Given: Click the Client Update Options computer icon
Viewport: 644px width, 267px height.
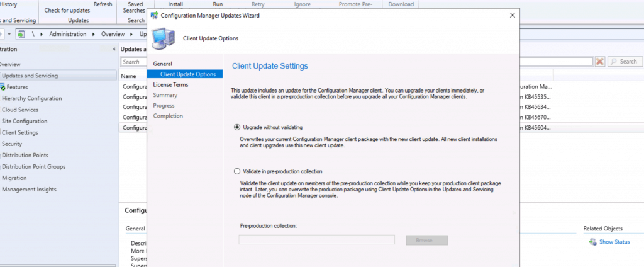Looking at the screenshot, I should pyautogui.click(x=164, y=38).
